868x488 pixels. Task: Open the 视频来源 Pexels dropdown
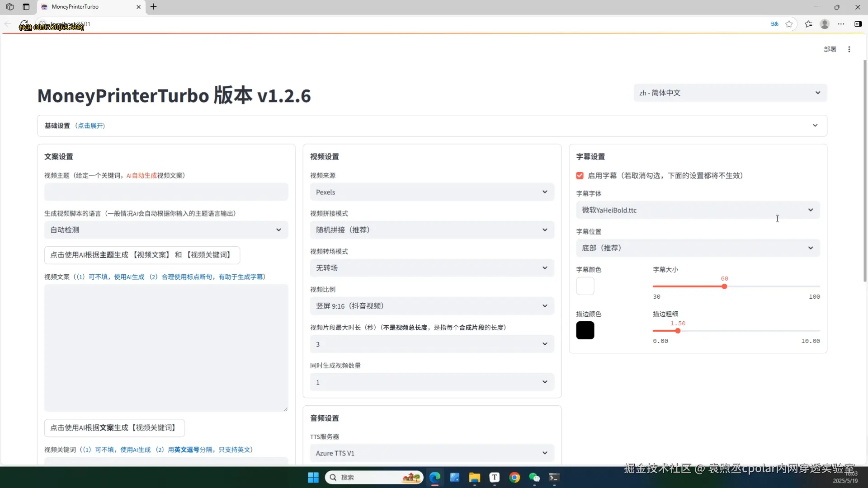(x=432, y=192)
